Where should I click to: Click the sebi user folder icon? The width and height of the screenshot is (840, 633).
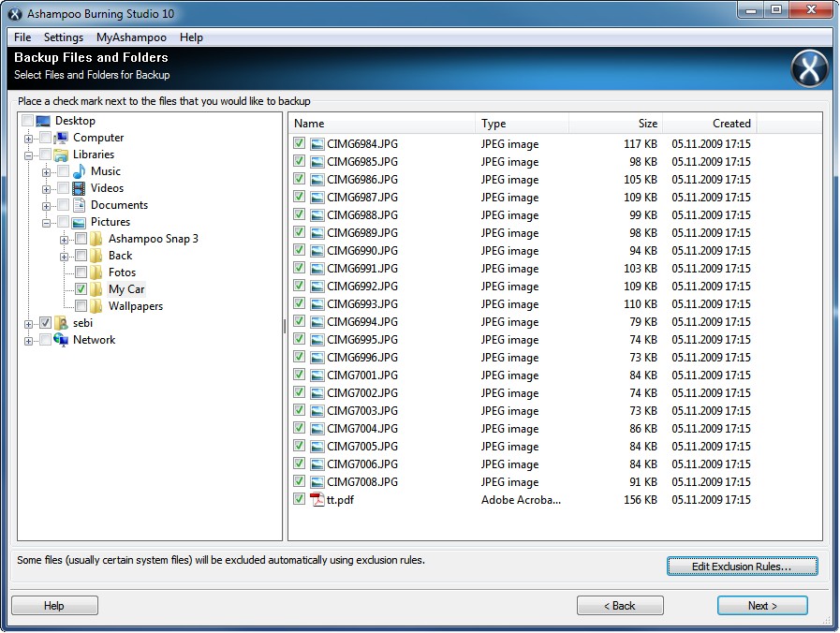(x=62, y=323)
